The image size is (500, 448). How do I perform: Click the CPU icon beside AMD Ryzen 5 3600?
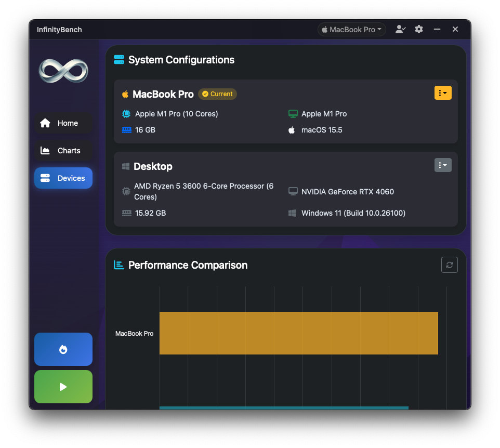point(126,191)
